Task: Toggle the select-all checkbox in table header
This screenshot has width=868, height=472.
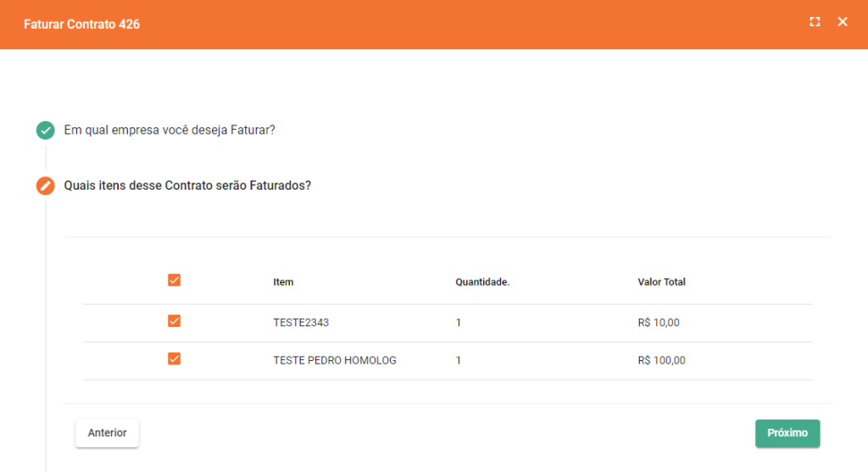Action: (175, 280)
